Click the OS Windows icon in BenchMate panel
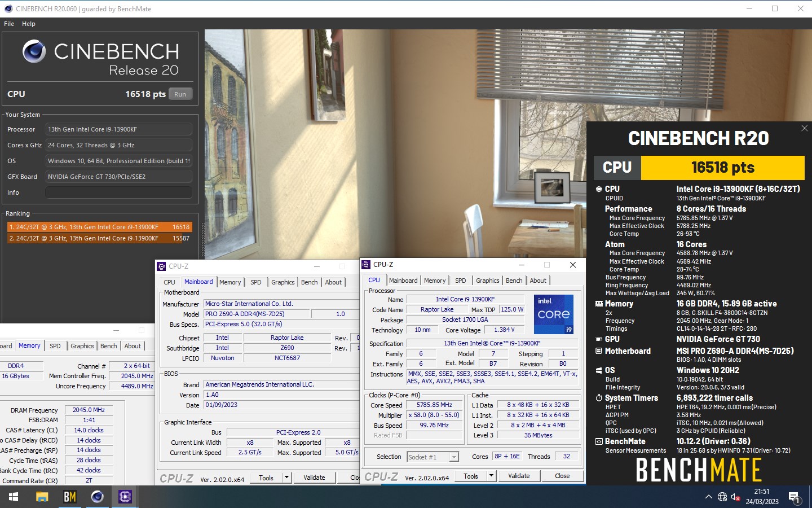The height and width of the screenshot is (508, 812). 599,370
